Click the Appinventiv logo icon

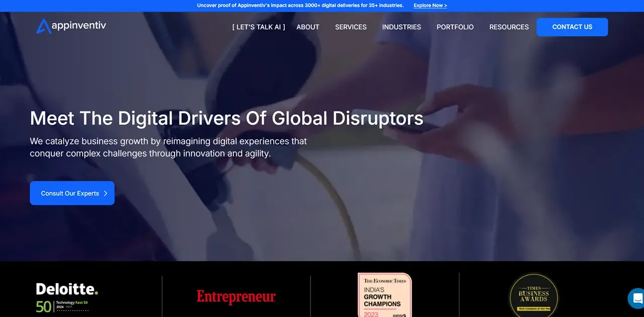(x=43, y=26)
